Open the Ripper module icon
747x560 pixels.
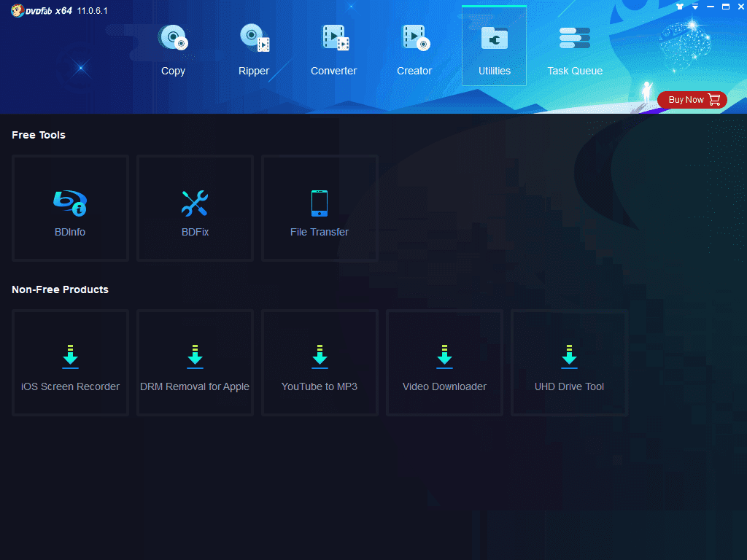click(255, 38)
